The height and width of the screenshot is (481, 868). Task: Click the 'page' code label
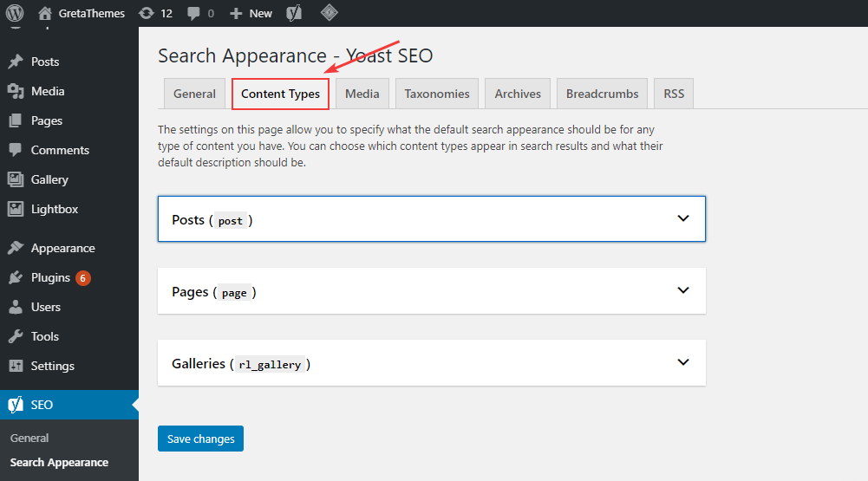coord(234,293)
